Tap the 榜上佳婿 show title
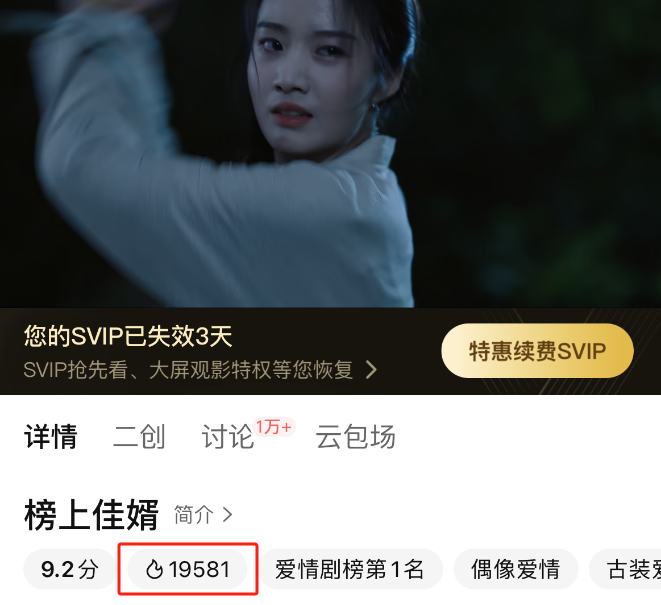This screenshot has width=661, height=605. coord(91,514)
